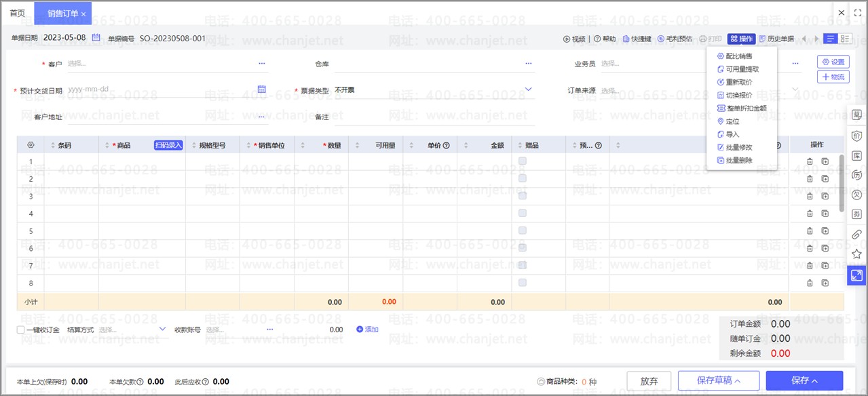Delete row 8 with the trash icon
Viewport: 868px width, 396px height.
[810, 283]
